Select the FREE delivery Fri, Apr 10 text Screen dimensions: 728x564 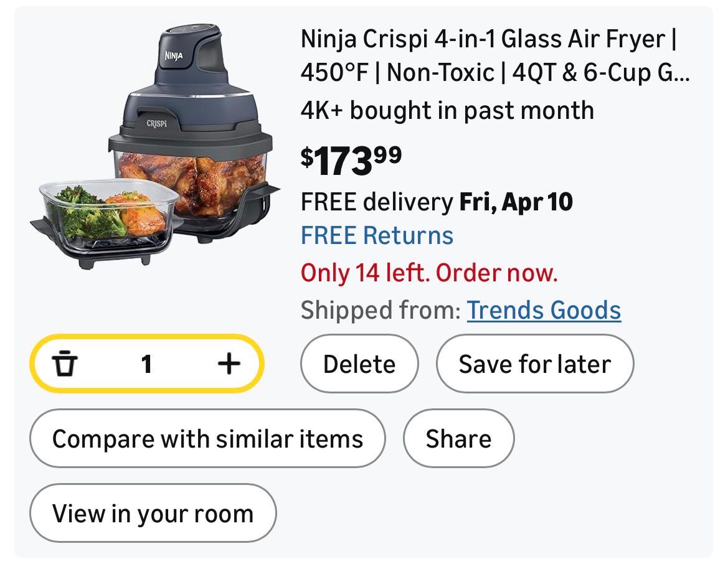[x=437, y=202]
